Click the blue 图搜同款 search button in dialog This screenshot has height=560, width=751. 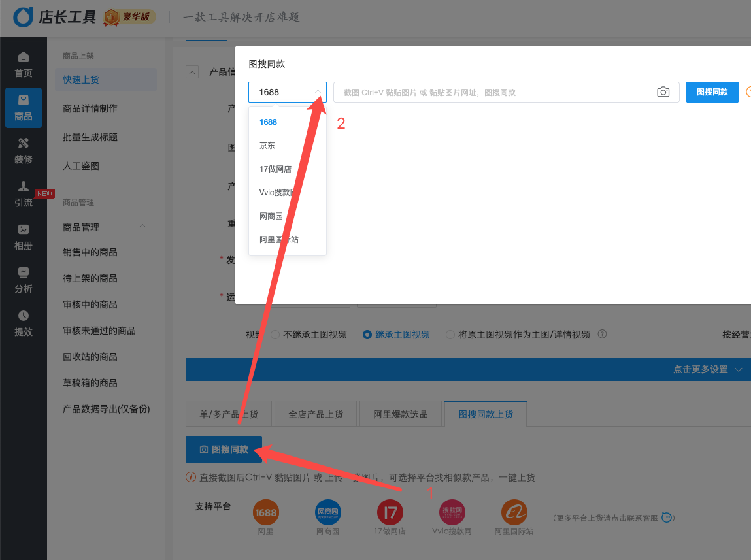pyautogui.click(x=712, y=92)
